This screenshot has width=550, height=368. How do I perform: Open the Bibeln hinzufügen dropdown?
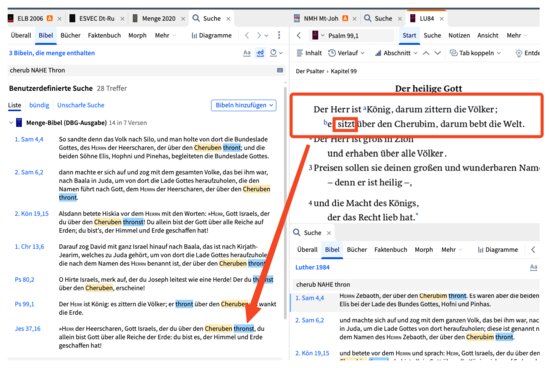(x=244, y=105)
